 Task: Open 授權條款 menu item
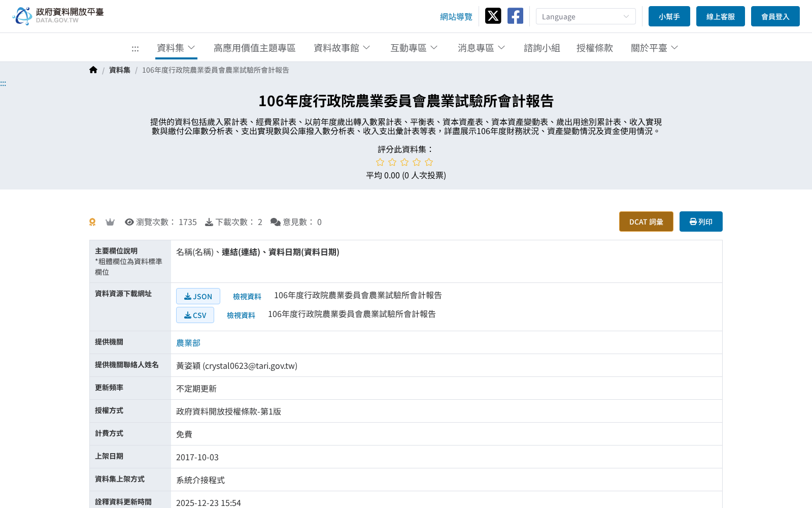pyautogui.click(x=595, y=48)
